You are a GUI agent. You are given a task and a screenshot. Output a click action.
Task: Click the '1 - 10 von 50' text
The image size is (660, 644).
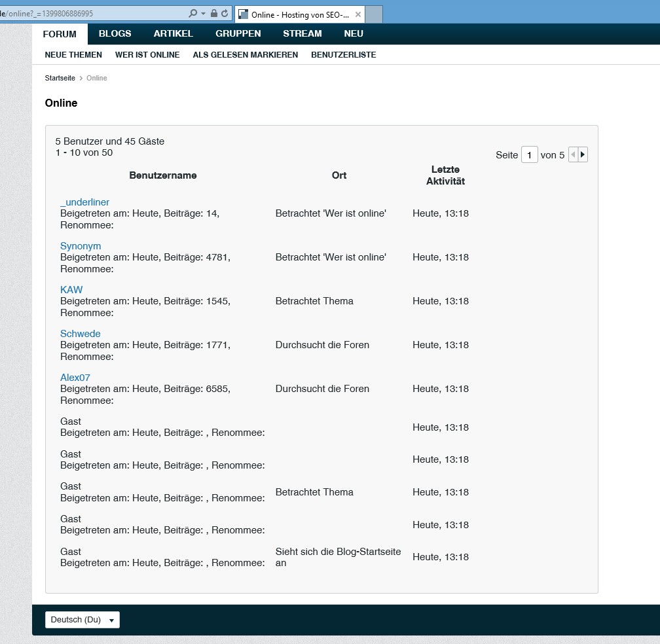tap(84, 152)
